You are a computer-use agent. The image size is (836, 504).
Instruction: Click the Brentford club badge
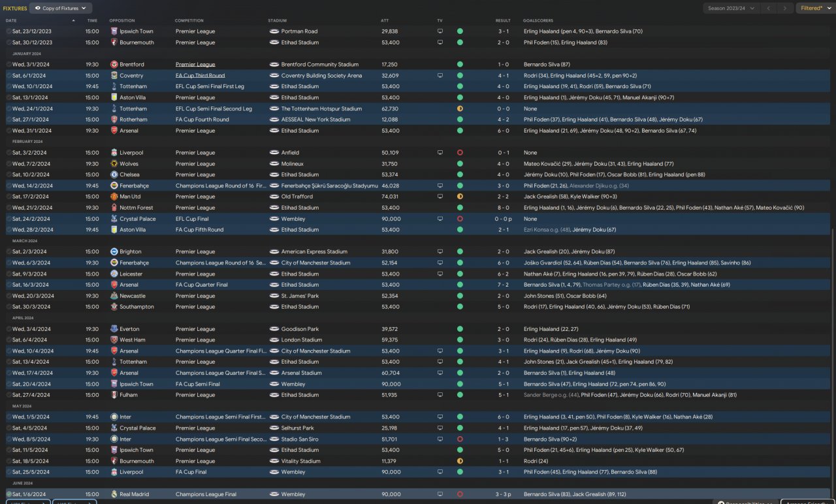point(114,65)
